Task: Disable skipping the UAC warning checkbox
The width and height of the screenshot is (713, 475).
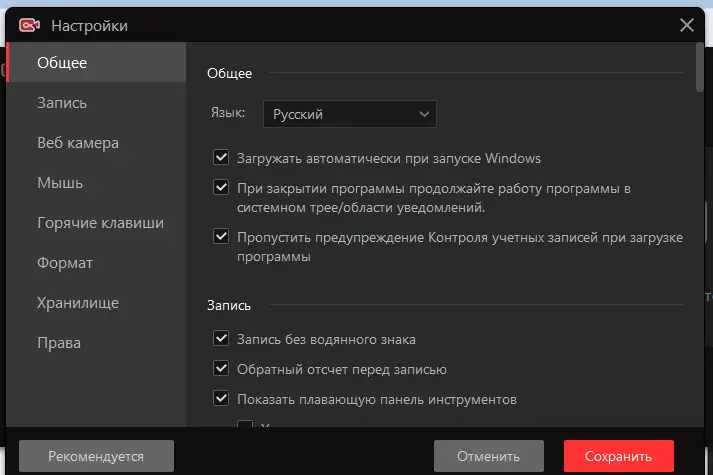Action: tap(221, 237)
